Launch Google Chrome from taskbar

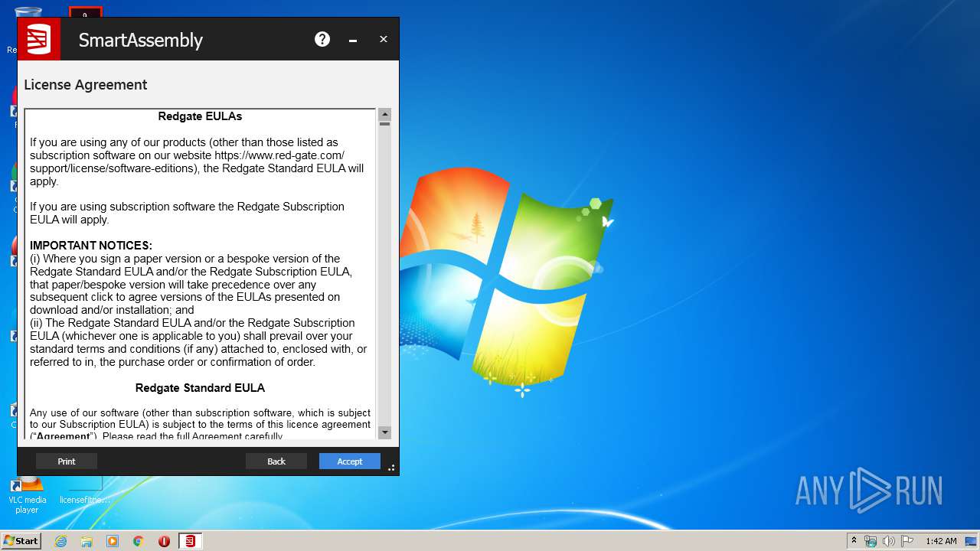coord(139,541)
